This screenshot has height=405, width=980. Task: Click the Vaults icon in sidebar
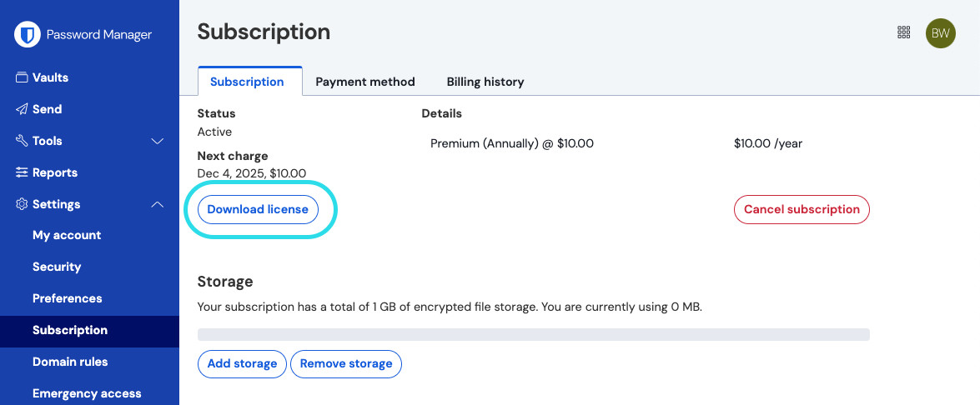(x=22, y=77)
